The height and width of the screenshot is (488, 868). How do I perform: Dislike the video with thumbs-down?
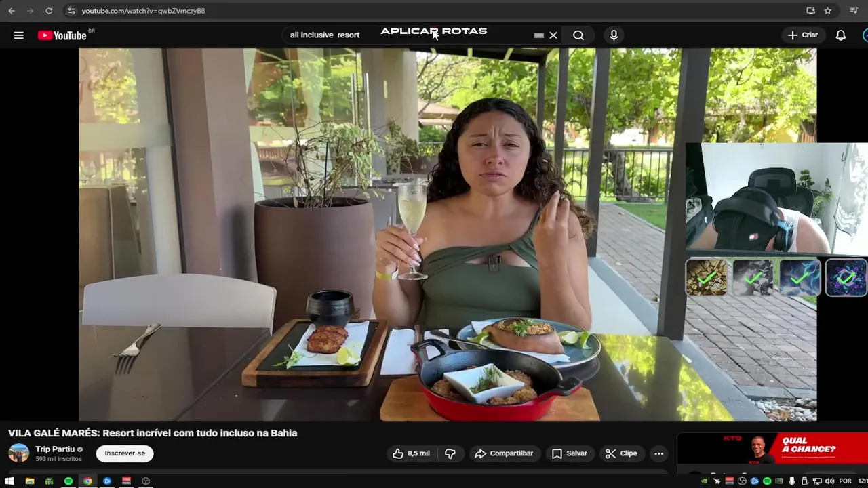click(x=450, y=453)
